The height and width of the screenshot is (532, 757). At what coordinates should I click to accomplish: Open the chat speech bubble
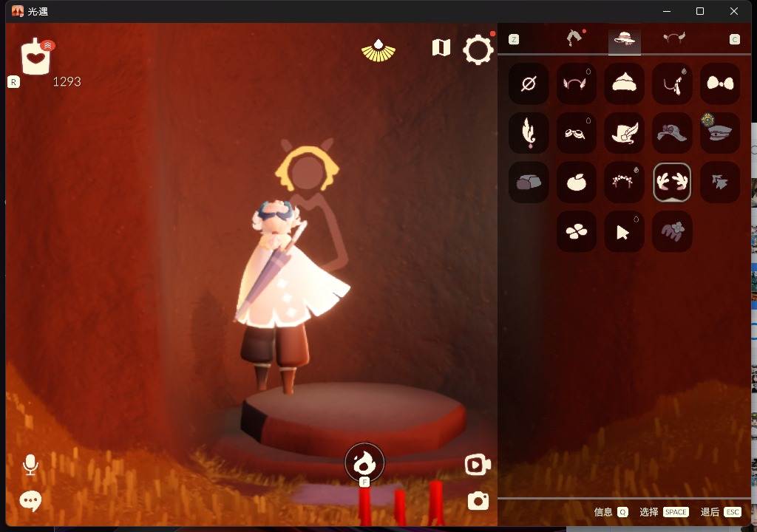(30, 501)
